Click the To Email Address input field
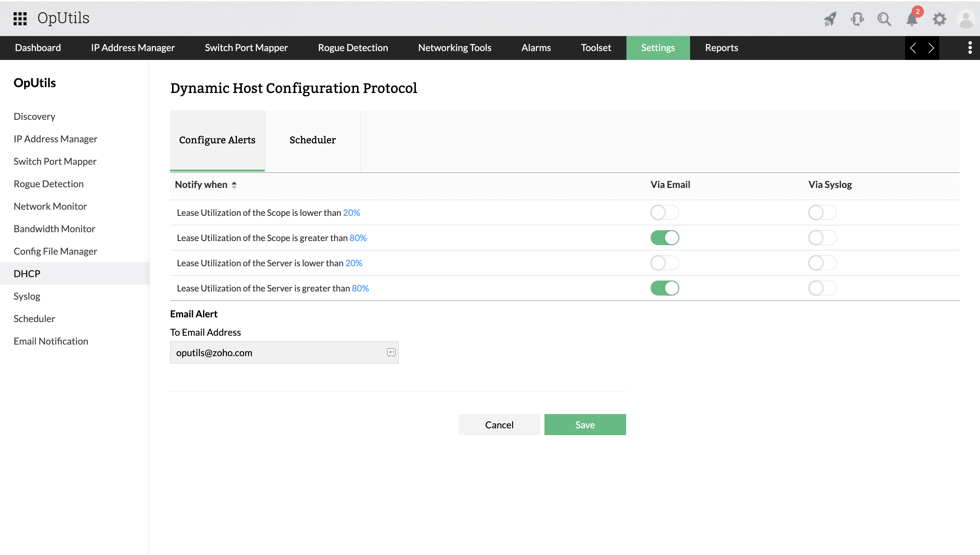 278,352
